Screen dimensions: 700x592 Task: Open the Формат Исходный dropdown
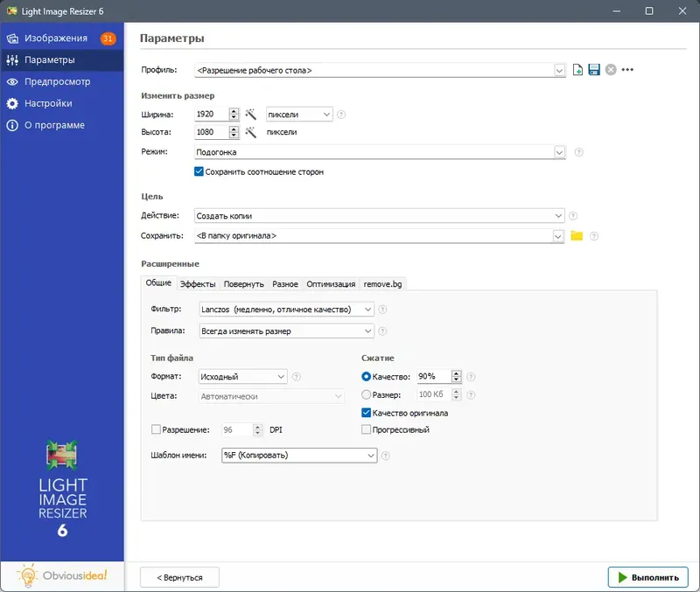[242, 377]
